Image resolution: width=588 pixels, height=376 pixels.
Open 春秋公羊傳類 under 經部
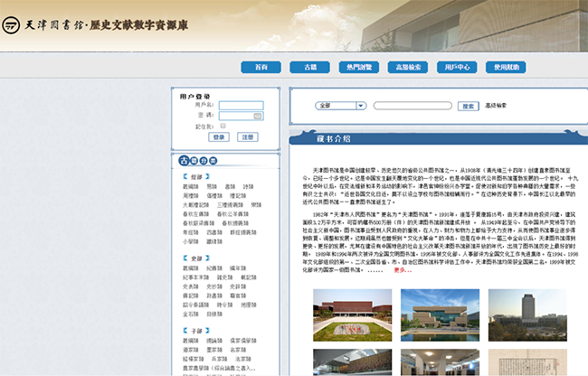point(232,214)
